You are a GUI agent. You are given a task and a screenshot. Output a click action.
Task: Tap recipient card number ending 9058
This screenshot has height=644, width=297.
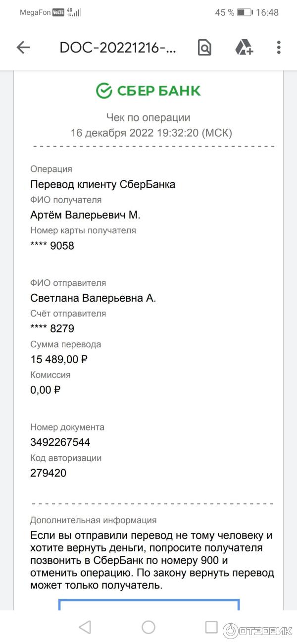click(52, 245)
